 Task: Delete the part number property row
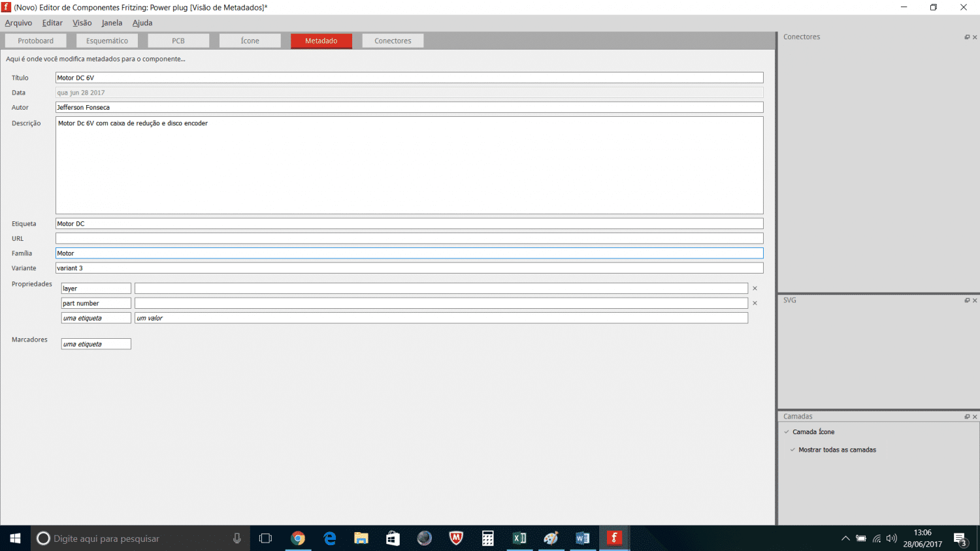pyautogui.click(x=755, y=303)
